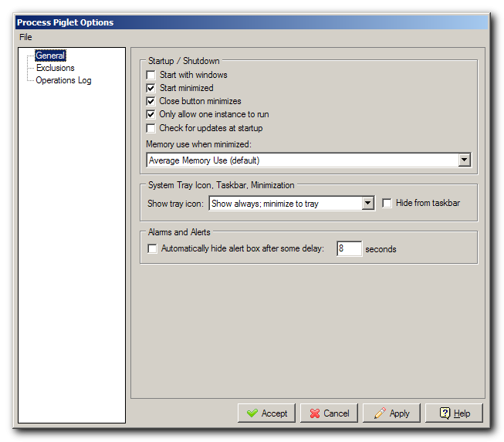
Task: Click the 'Show tray icon:' label
Action: [x=175, y=204]
